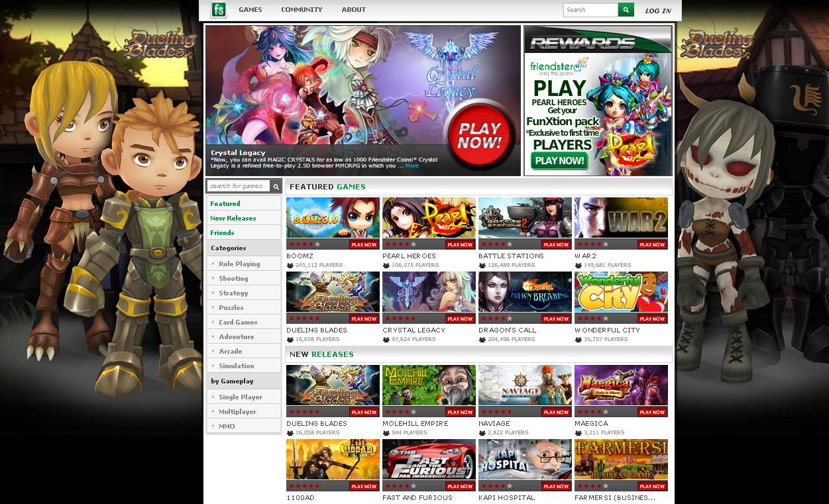This screenshot has width=829, height=504.
Task: Click the players icon under Molehill Empire
Action: 386,433
